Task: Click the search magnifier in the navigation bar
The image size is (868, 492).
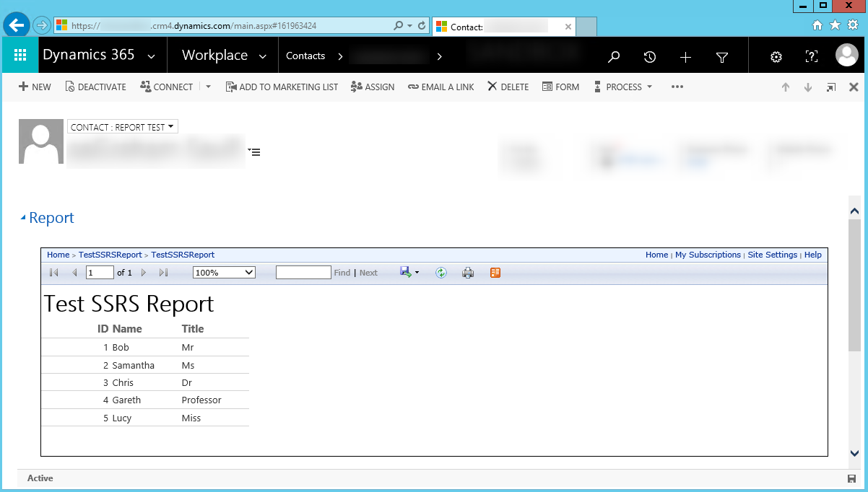Action: [614, 57]
